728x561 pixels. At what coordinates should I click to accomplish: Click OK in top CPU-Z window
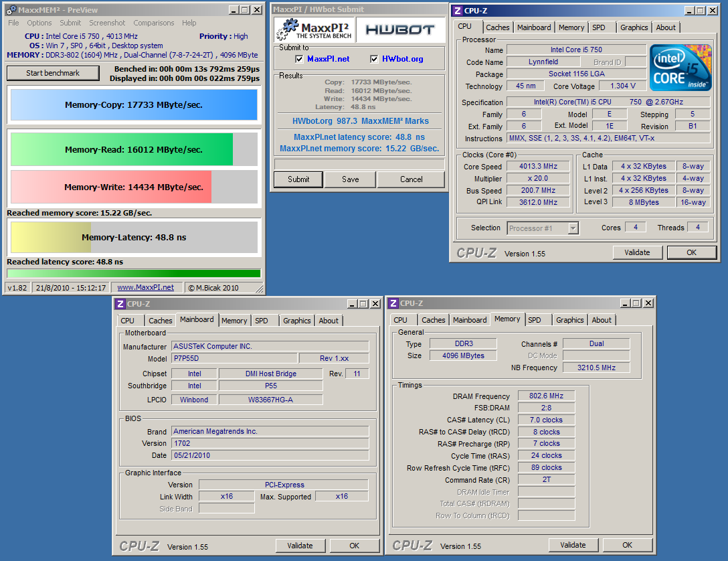(692, 252)
